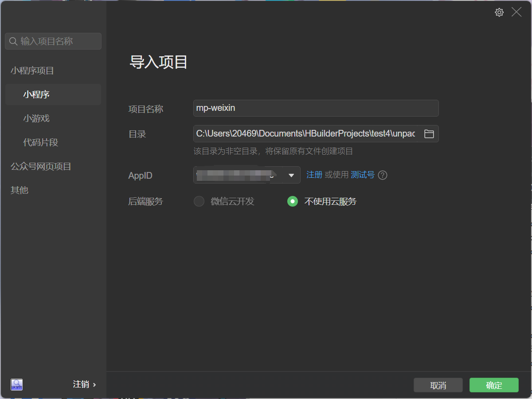Click the AppID label
Image resolution: width=532 pixels, height=399 pixels.
coord(140,176)
